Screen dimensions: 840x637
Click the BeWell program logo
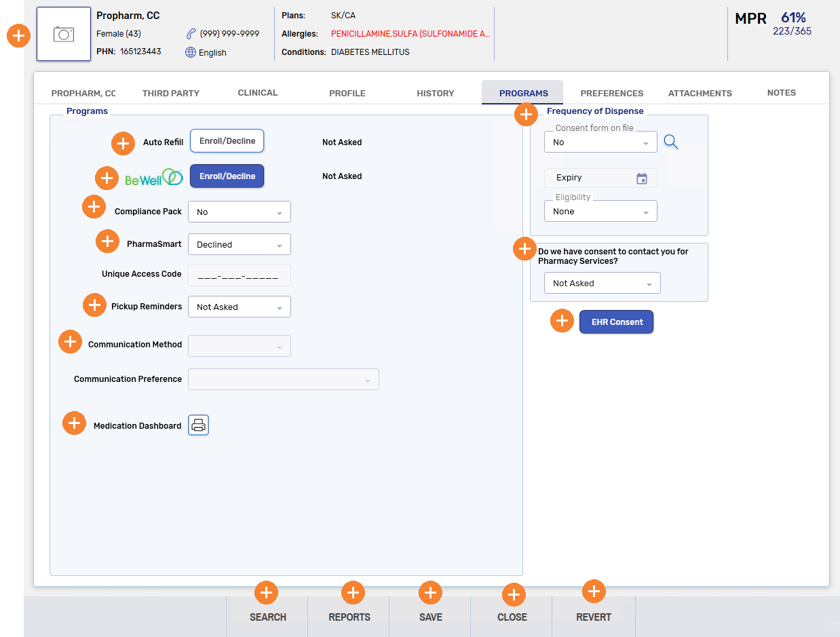[154, 178]
